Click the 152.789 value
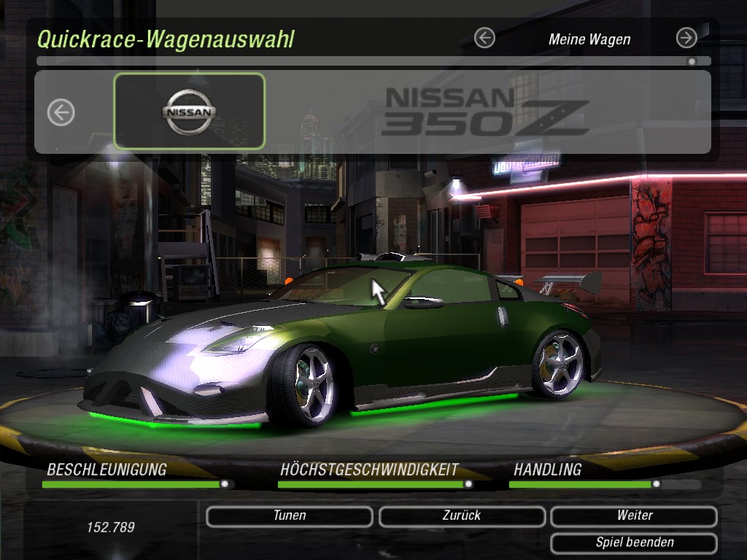The width and height of the screenshot is (747, 560). pyautogui.click(x=111, y=527)
